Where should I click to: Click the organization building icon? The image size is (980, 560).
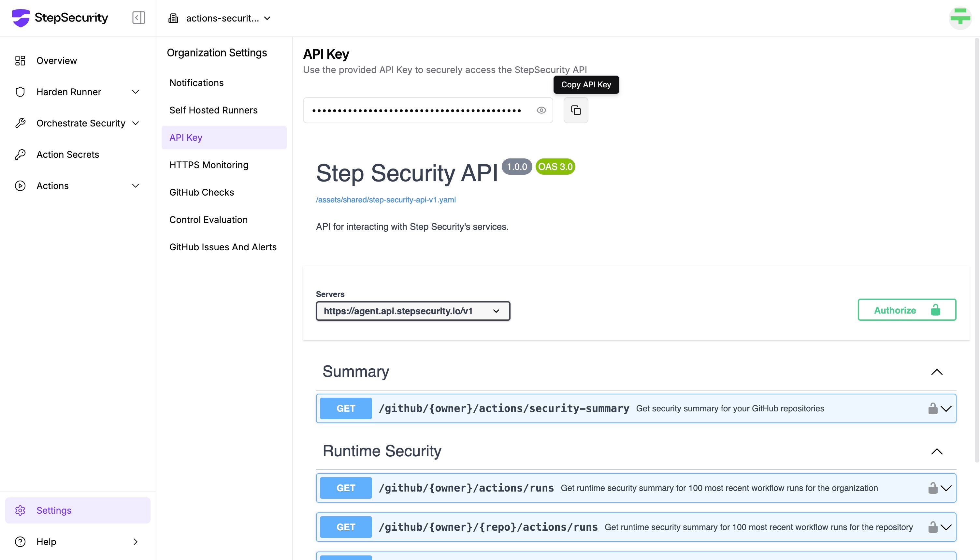tap(173, 18)
